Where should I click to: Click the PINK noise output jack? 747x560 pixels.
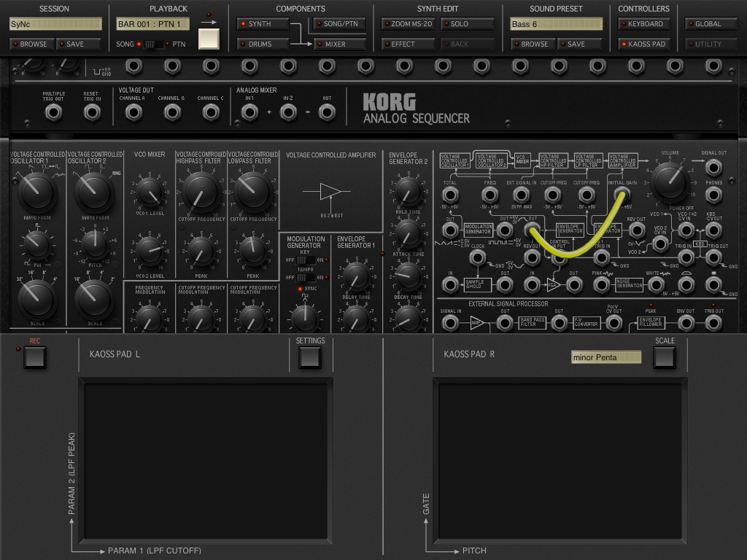pos(602,285)
